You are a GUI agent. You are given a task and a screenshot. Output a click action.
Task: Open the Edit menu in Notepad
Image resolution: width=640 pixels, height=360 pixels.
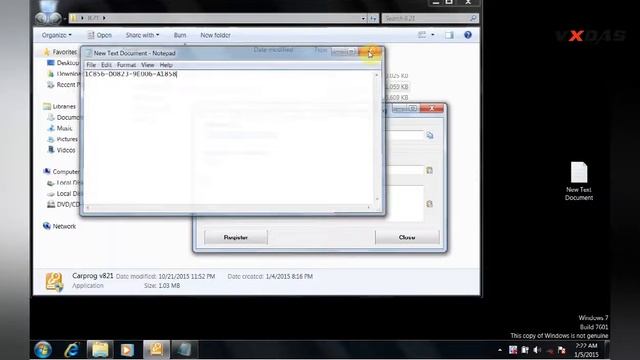coord(106,65)
